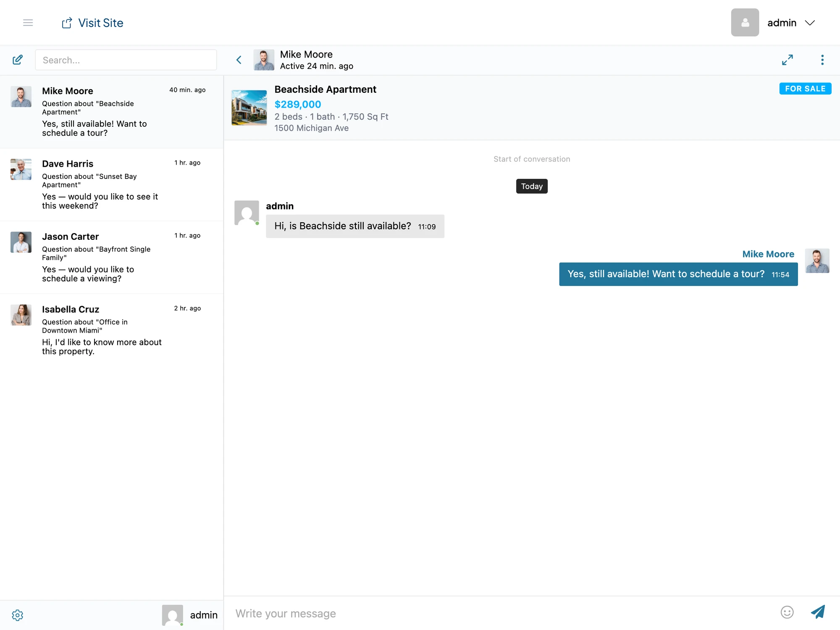Expand the admin account dropdown arrow
This screenshot has height=630, width=840.
coord(810,23)
